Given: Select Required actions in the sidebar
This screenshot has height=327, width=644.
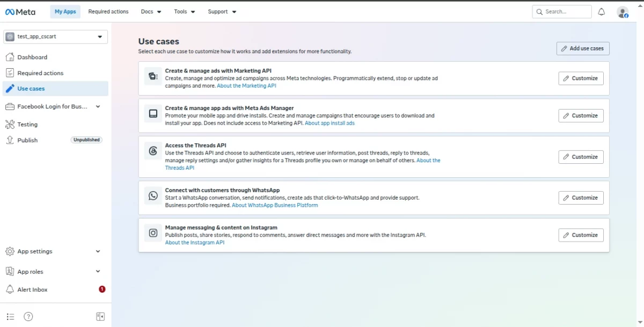Looking at the screenshot, I should (x=40, y=73).
